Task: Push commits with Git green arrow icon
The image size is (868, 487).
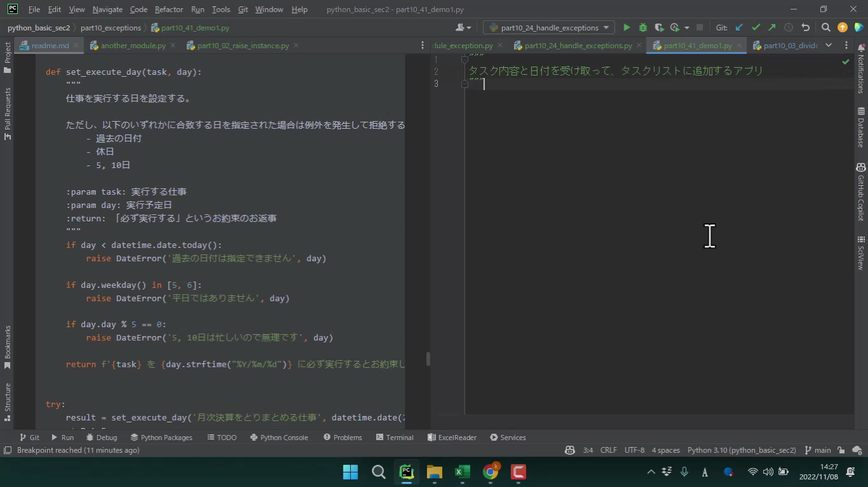Action: (x=772, y=27)
